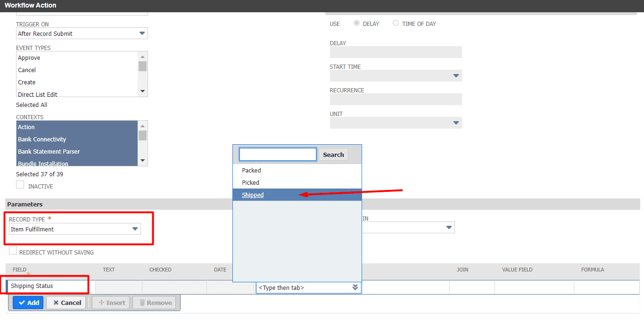Click the Insert button

pos(111,303)
